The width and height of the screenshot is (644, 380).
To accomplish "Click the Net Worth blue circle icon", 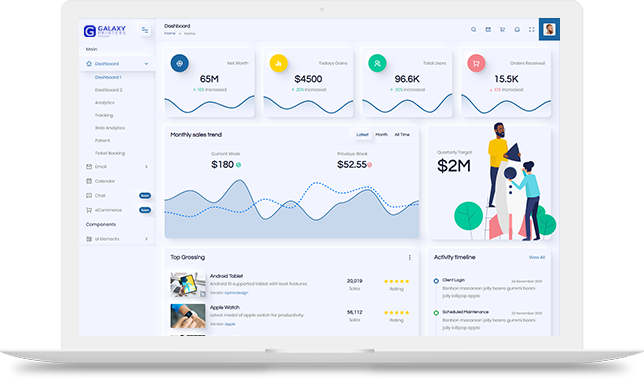I will 179,63.
